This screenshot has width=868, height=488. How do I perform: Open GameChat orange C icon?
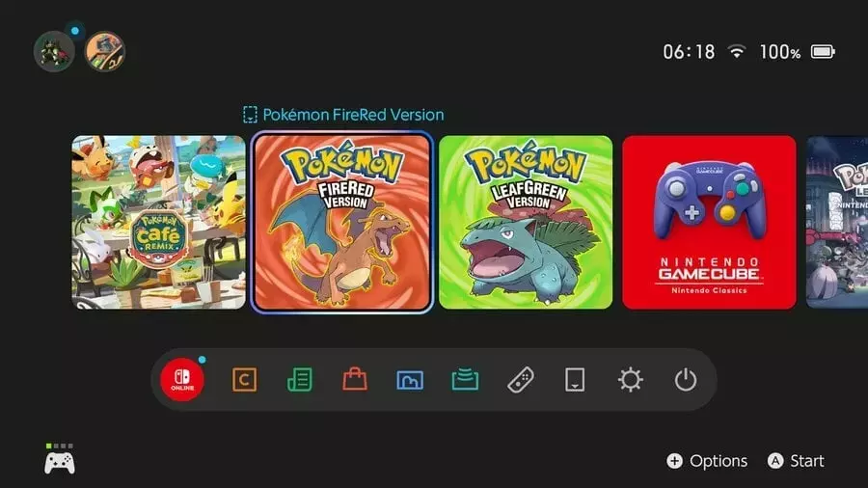coord(244,380)
